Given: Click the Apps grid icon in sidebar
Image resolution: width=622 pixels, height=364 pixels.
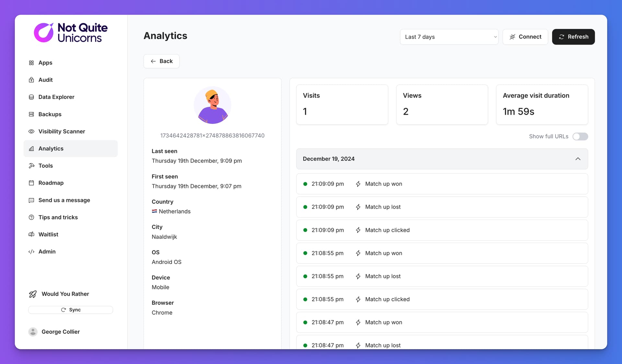Looking at the screenshot, I should pos(31,63).
